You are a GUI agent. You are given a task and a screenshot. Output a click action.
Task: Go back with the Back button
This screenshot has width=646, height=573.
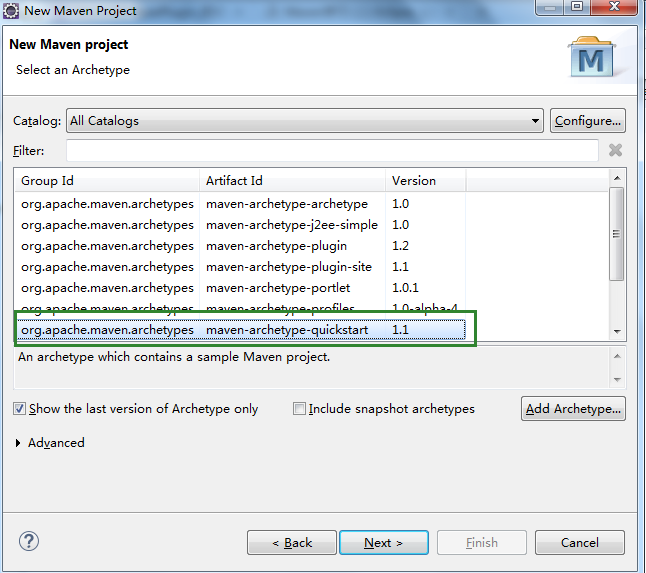coord(292,543)
